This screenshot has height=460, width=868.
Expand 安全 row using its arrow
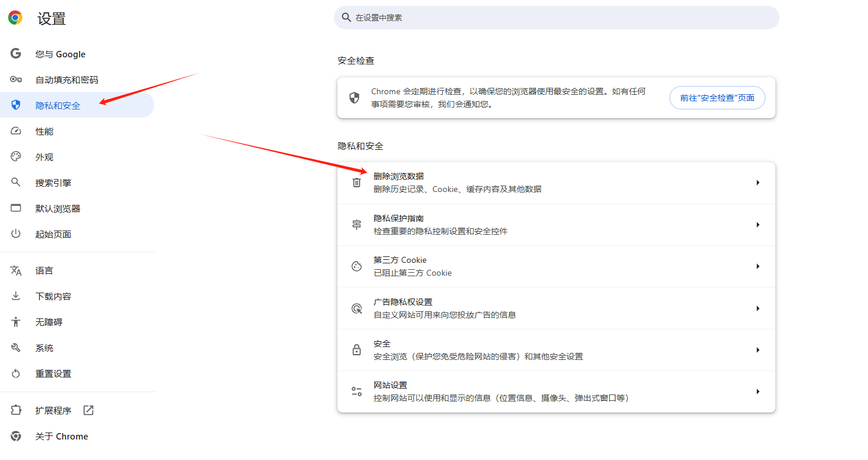[758, 350]
